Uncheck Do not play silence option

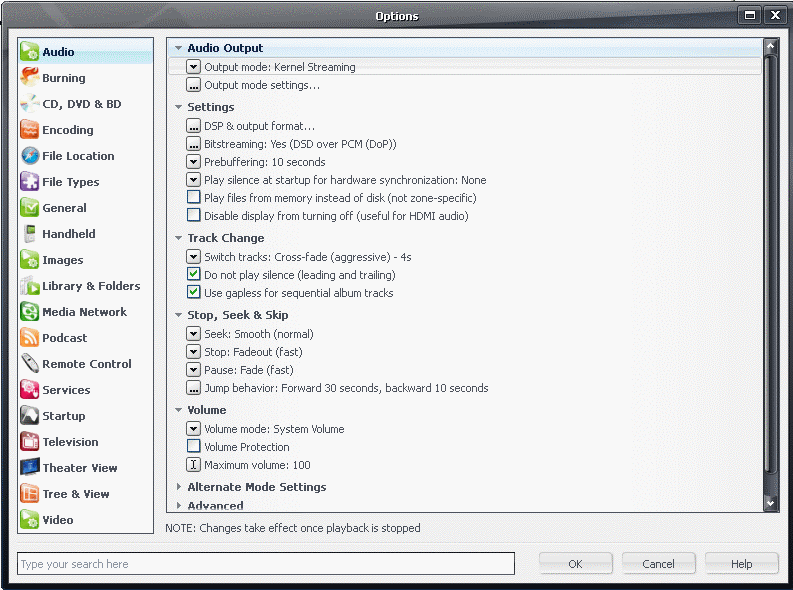click(x=194, y=275)
